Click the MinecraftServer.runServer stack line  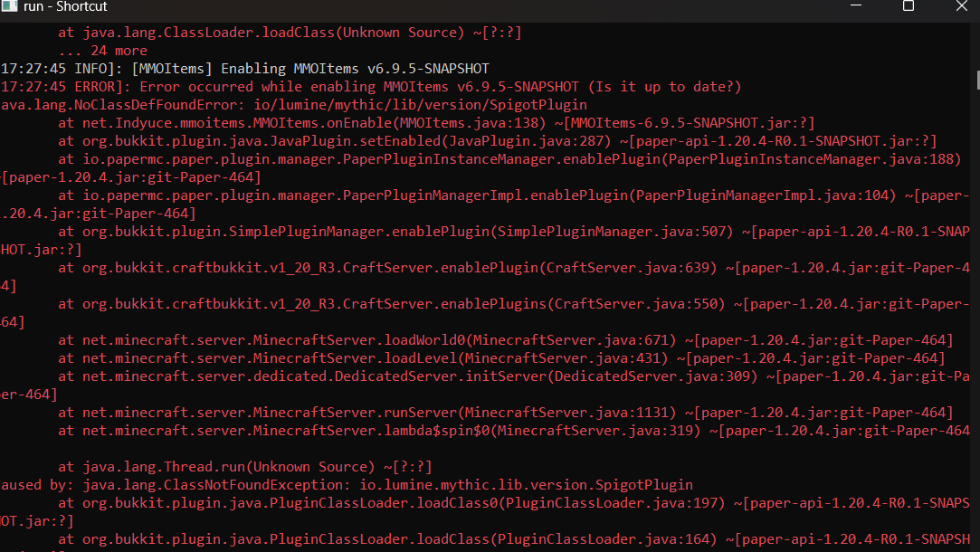[x=506, y=414]
